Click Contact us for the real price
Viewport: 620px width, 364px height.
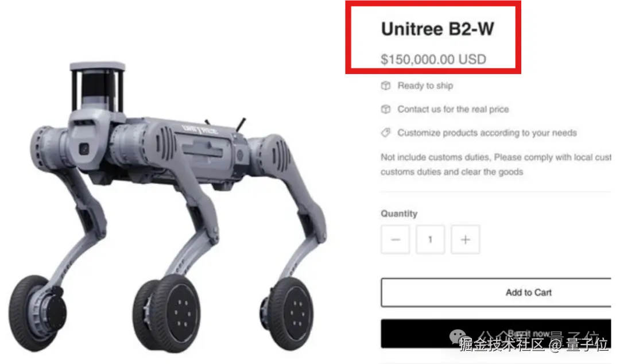click(x=453, y=109)
